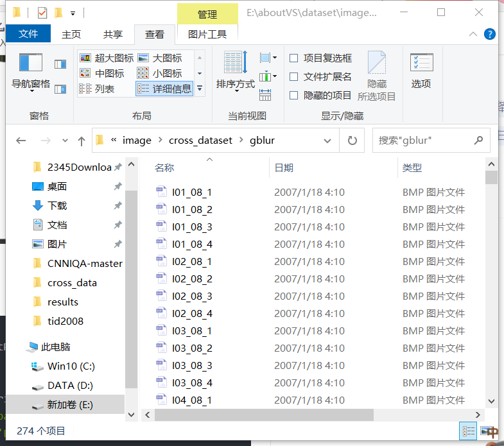Screen dimensions: 504x446
Task: Click the image breadcrumb segment
Action: point(137,141)
